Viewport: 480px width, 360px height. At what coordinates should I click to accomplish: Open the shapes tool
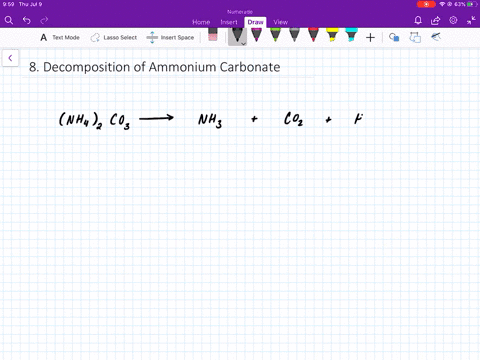coord(394,37)
